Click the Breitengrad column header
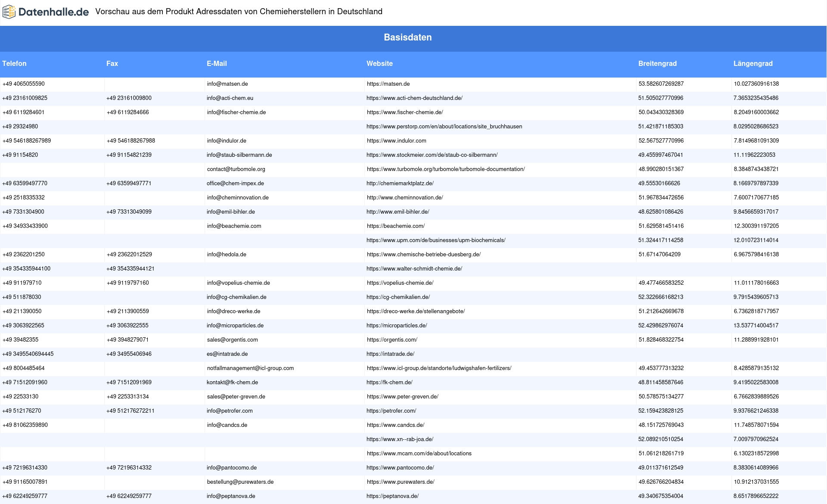Image resolution: width=827 pixels, height=504 pixels. pos(657,64)
